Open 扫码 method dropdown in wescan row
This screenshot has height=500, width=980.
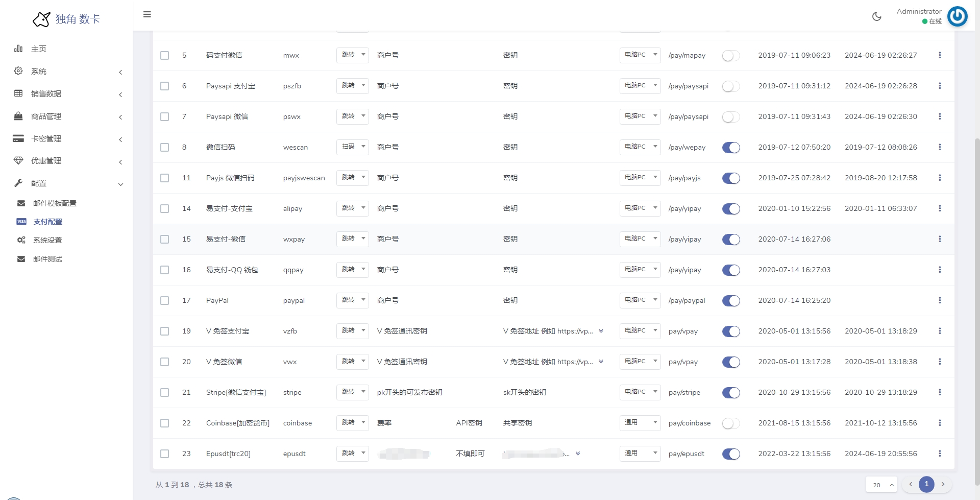352,147
